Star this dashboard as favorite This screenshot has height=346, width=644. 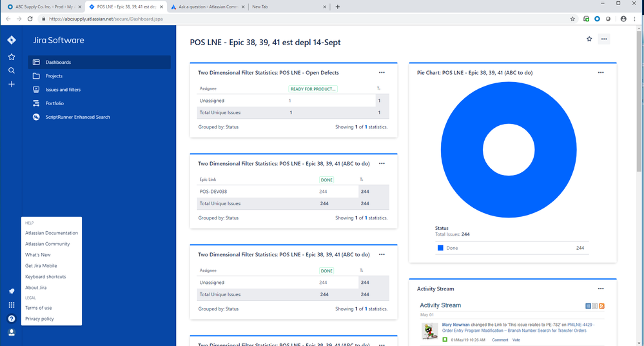tap(589, 39)
